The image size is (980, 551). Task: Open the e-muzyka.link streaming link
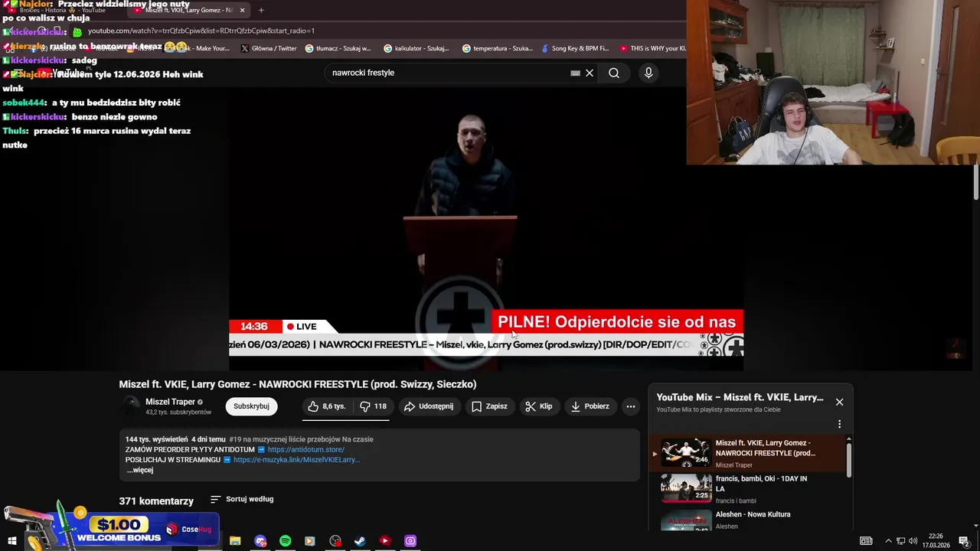point(296,460)
